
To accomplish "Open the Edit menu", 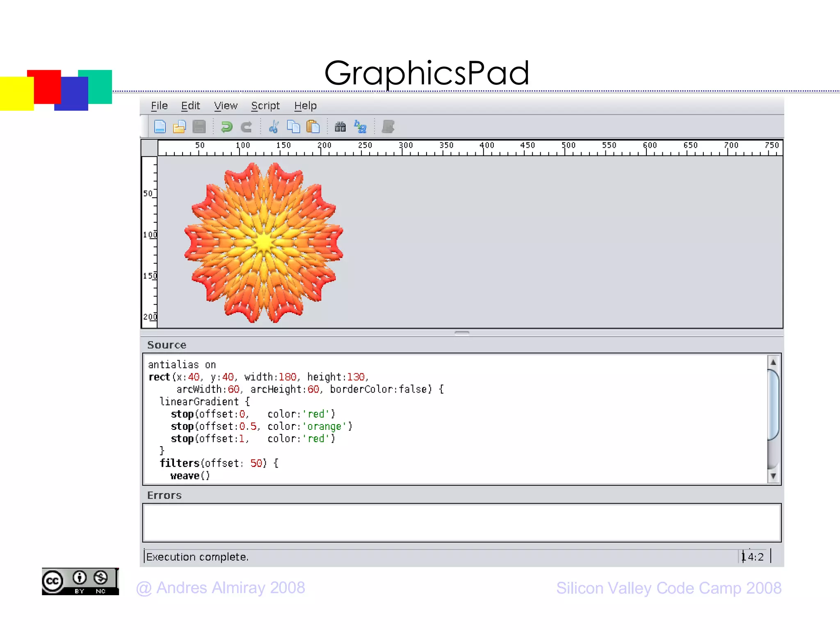I will (190, 106).
